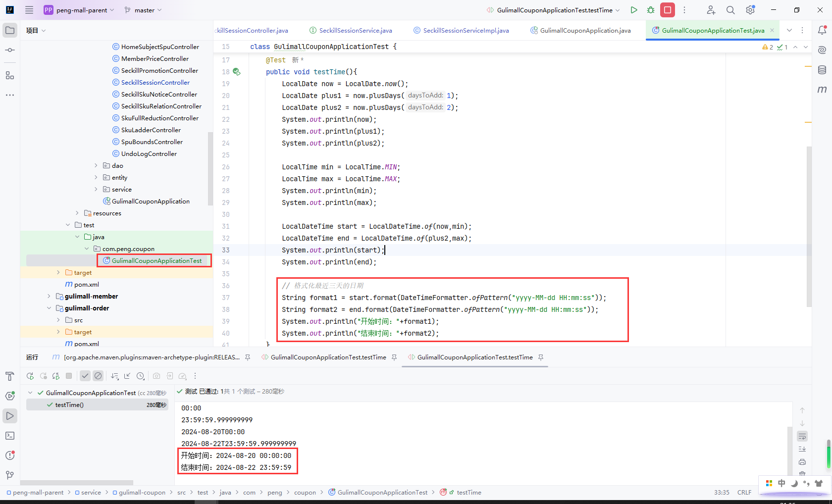Open Project view mode dropdown
This screenshot has width=832, height=504.
(36, 30)
